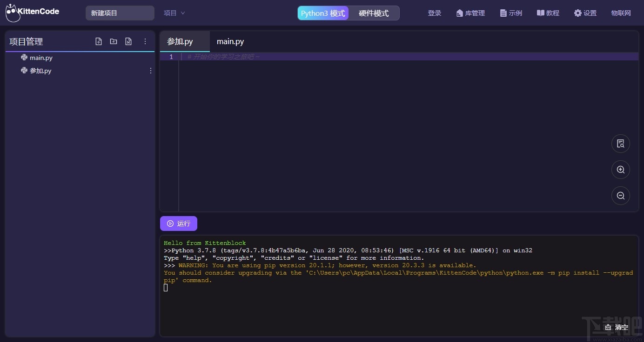Run the code with 运行
The height and width of the screenshot is (342, 644).
click(x=179, y=224)
